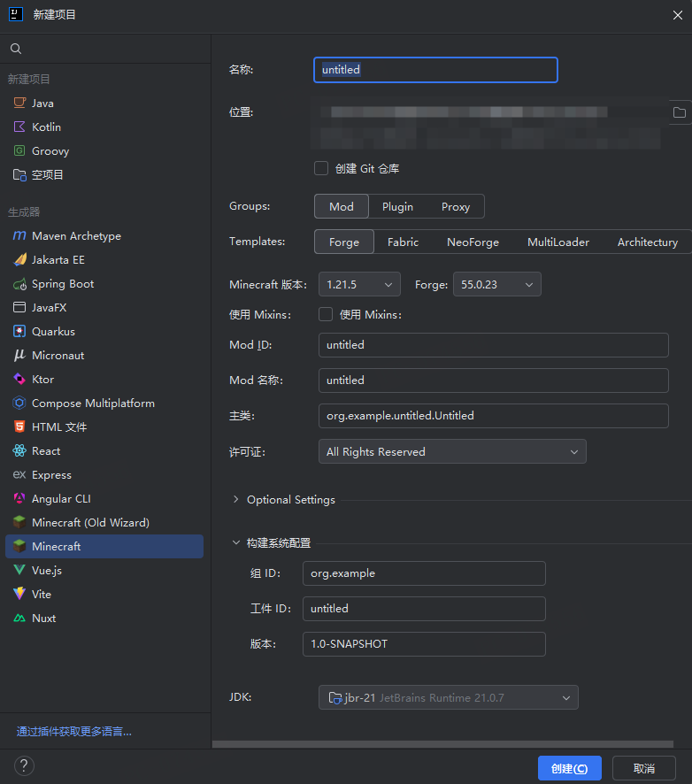
Task: Switch to the NeoForge template tab
Action: click(x=473, y=242)
